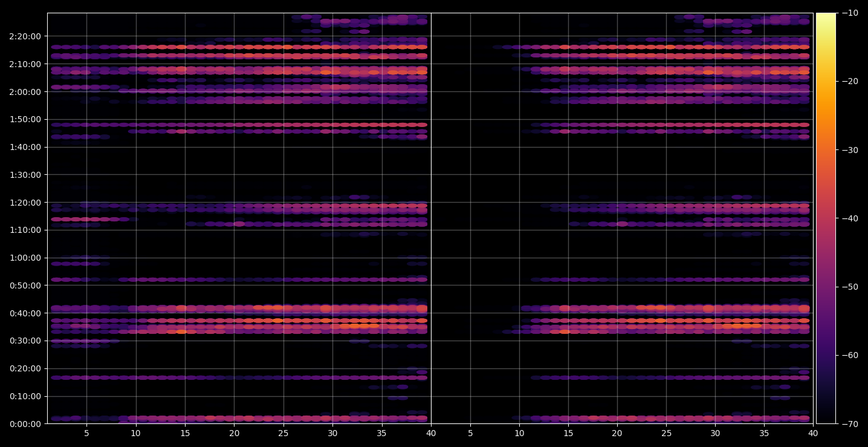Screen dimensions: 868x447
Task: Click the inferno colorbar gradient strip
Action: pyautogui.click(x=826, y=218)
